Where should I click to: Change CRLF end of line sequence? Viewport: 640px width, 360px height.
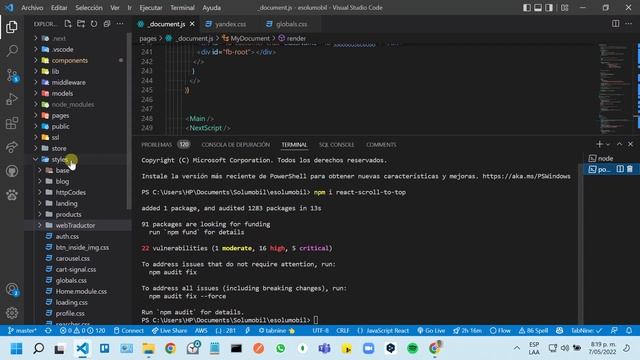coord(343,331)
